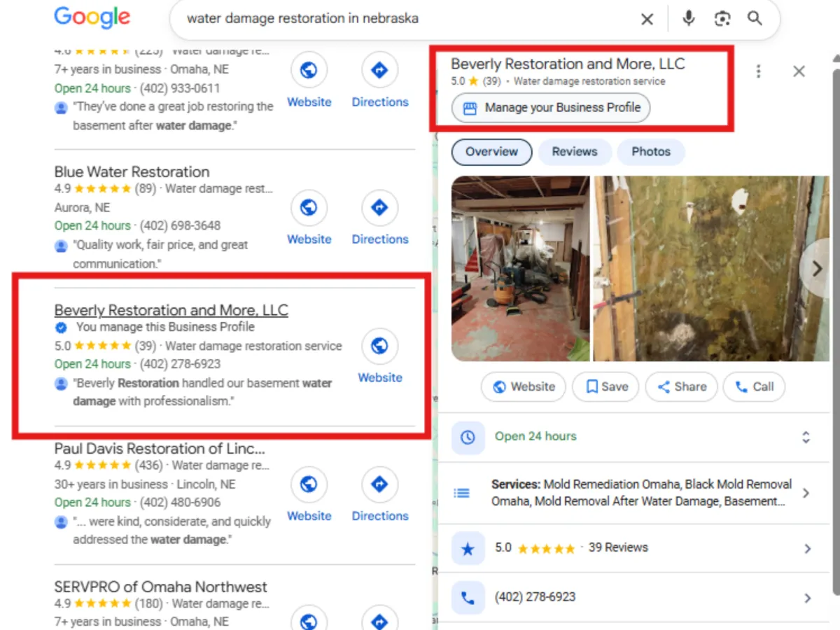Click the "Quality work, fair price" review snippet
Screen dimensions: 840x630
tap(161, 254)
